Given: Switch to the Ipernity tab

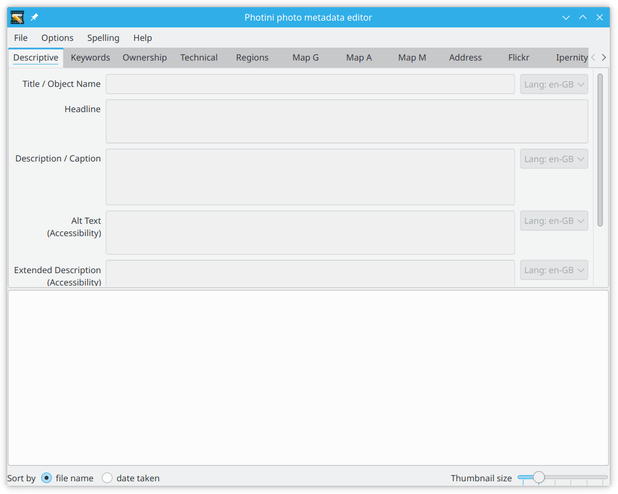Looking at the screenshot, I should click(568, 58).
